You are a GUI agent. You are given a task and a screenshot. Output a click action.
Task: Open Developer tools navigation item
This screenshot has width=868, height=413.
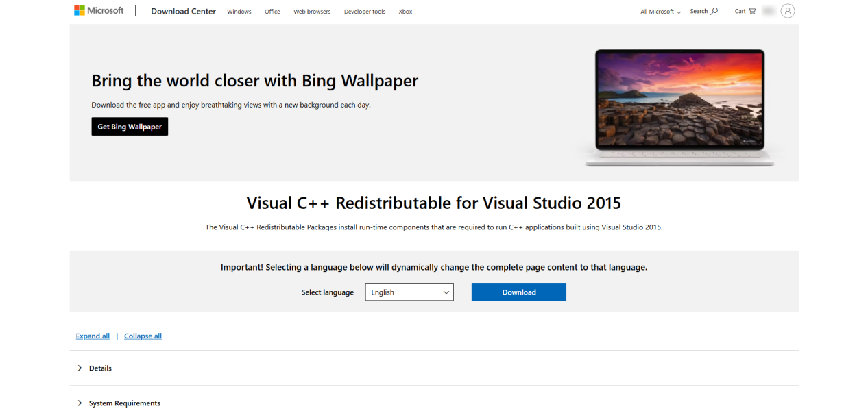pos(365,12)
